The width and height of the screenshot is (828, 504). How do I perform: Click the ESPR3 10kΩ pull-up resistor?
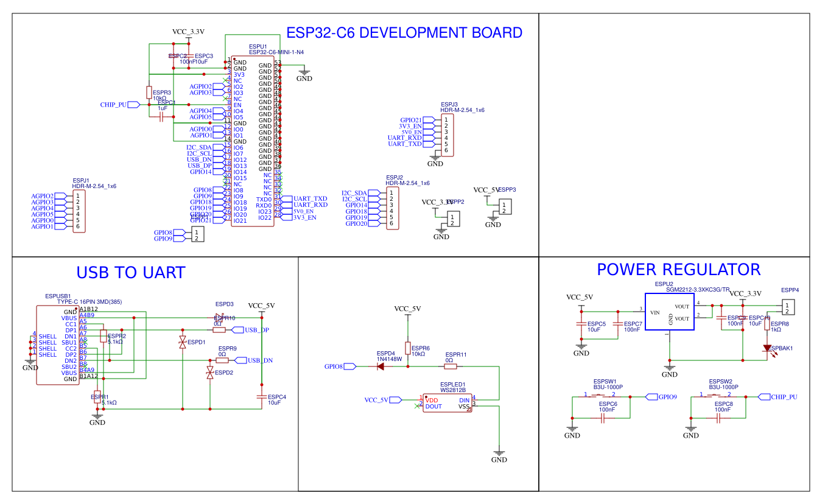click(149, 92)
